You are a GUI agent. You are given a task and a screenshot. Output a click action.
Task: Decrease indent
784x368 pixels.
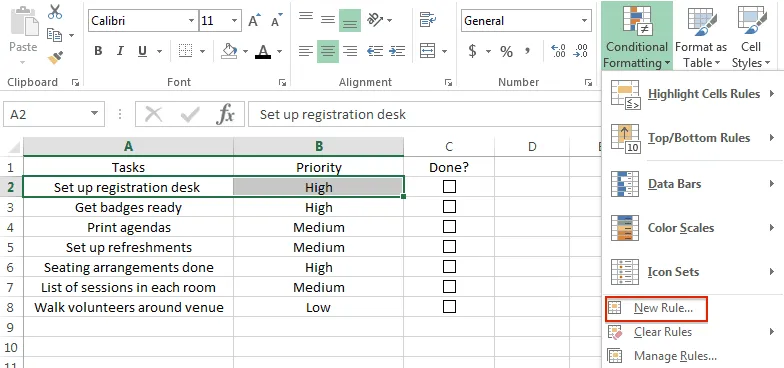(374, 51)
